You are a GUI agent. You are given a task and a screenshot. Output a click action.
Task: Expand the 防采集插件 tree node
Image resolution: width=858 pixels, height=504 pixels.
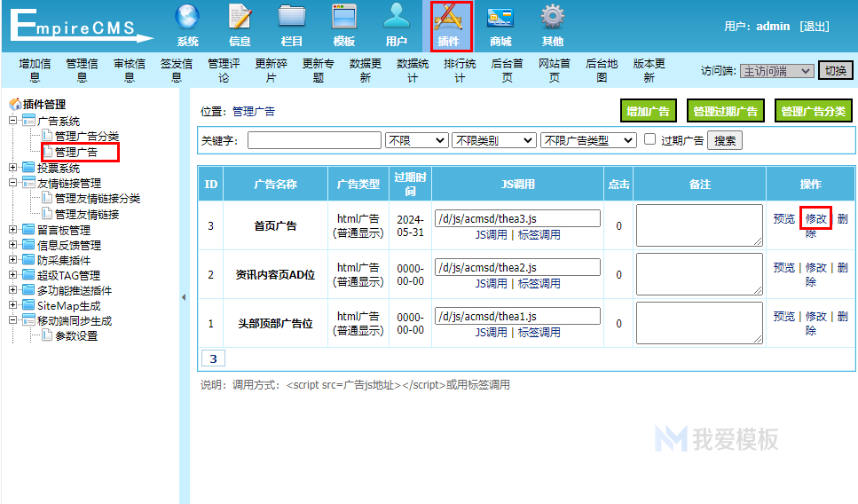click(x=12, y=259)
